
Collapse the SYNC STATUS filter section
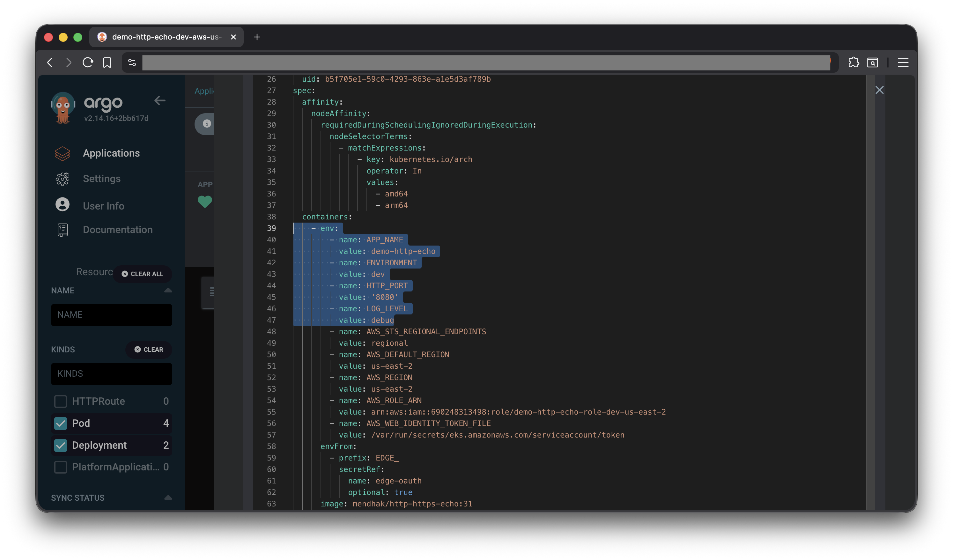pos(168,497)
